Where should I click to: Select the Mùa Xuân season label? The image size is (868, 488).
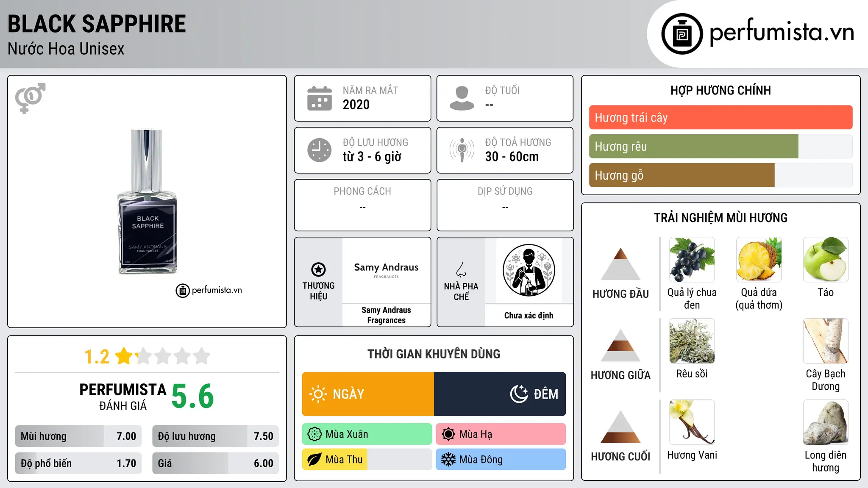point(347,434)
